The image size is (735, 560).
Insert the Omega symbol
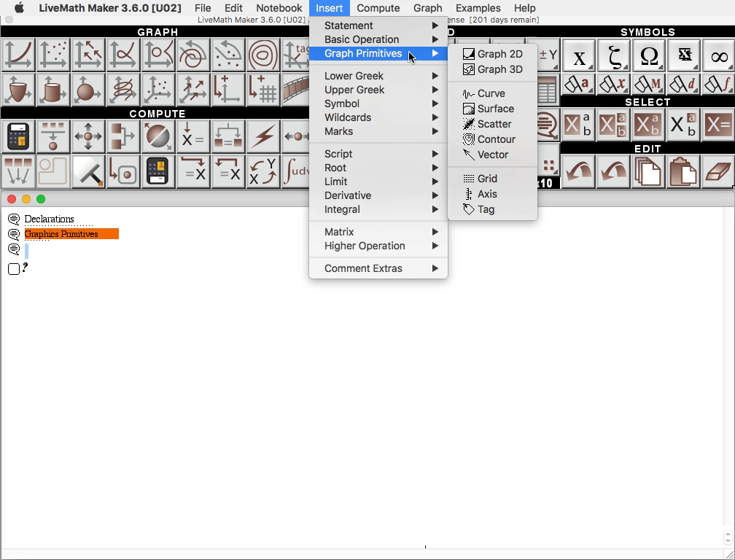[650, 55]
